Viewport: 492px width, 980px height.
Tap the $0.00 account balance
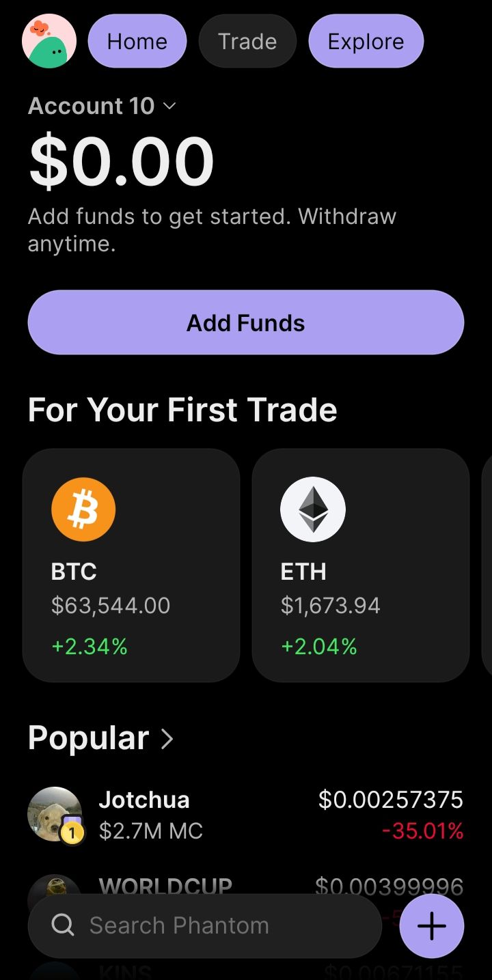pyautogui.click(x=122, y=161)
